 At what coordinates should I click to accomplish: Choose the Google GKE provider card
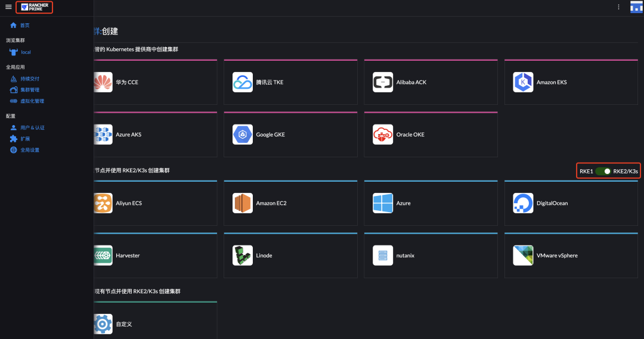(290, 135)
